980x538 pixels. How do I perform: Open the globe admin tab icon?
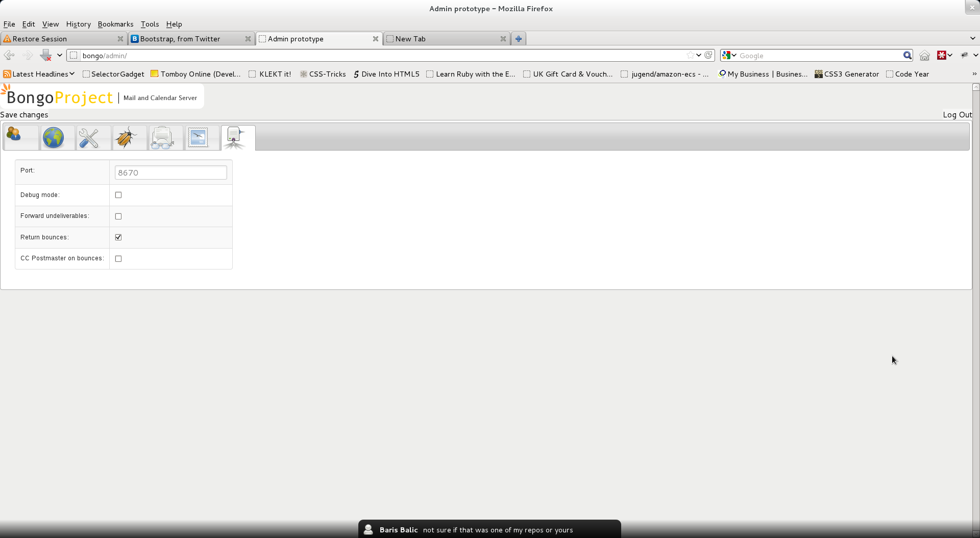click(54, 138)
